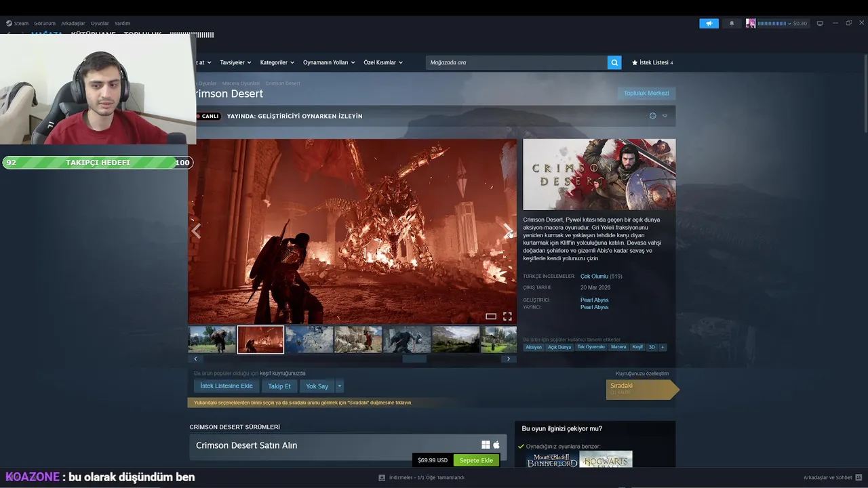Select the fifth thumbnail with armored creature
Viewport: 868px width, 488px height.
pyautogui.click(x=407, y=340)
